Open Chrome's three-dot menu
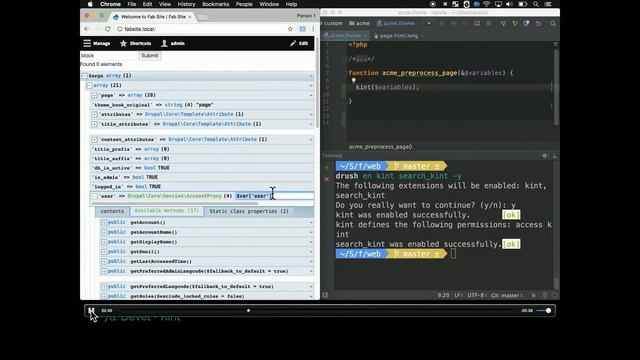The width and height of the screenshot is (640, 360). tap(313, 29)
